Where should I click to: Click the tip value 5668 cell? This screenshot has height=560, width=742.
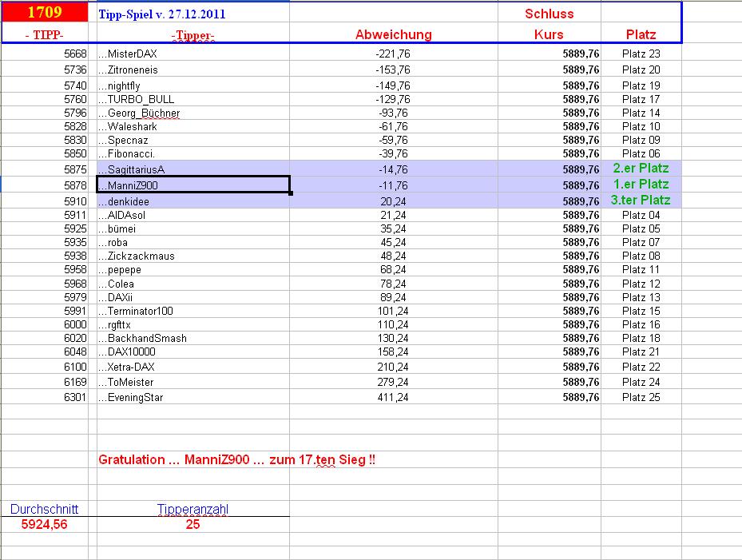[x=75, y=54]
